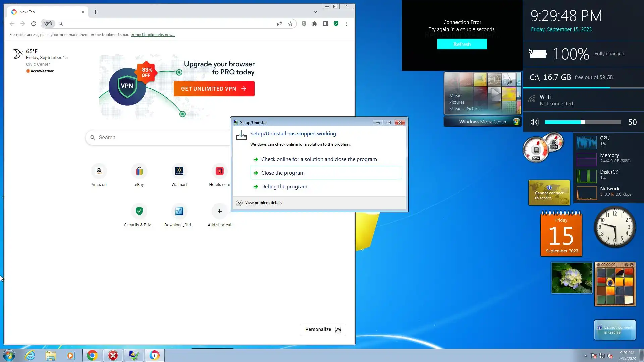Image resolution: width=644 pixels, height=362 pixels.
Task: Click Import bookmarks now link
Action: coord(153,35)
